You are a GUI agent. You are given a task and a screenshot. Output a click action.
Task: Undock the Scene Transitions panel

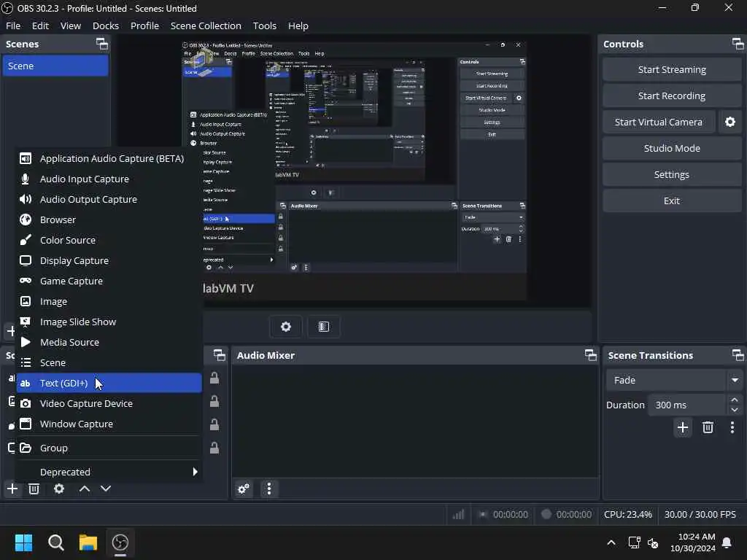738,355
